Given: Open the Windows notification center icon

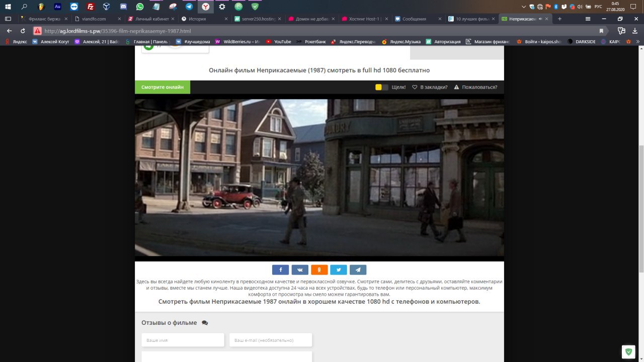Looking at the screenshot, I should click(633, 7).
